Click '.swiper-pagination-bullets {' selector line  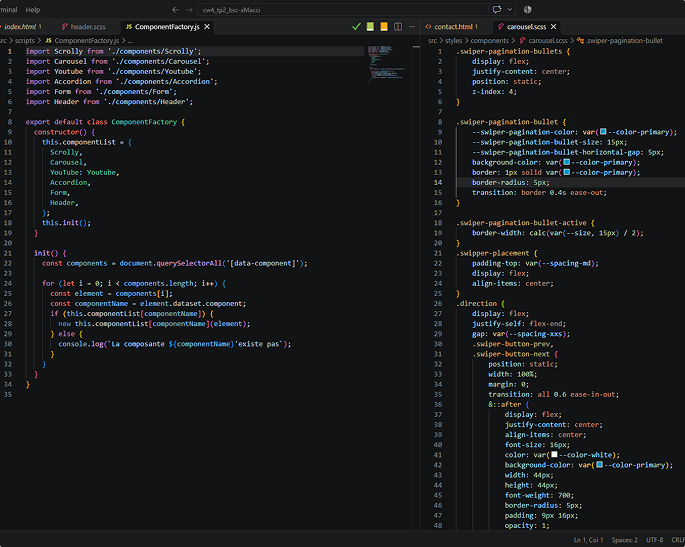(513, 51)
